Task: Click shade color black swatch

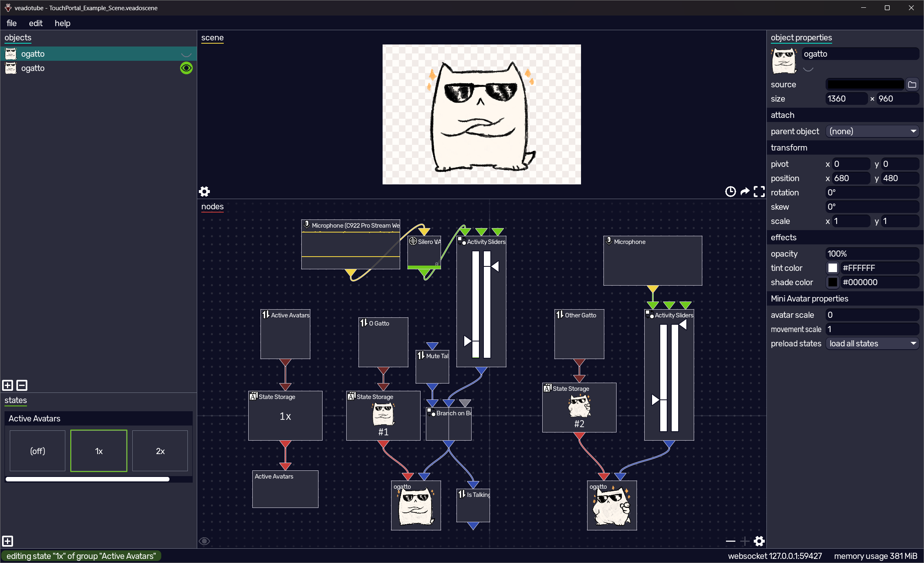Action: pyautogui.click(x=833, y=282)
